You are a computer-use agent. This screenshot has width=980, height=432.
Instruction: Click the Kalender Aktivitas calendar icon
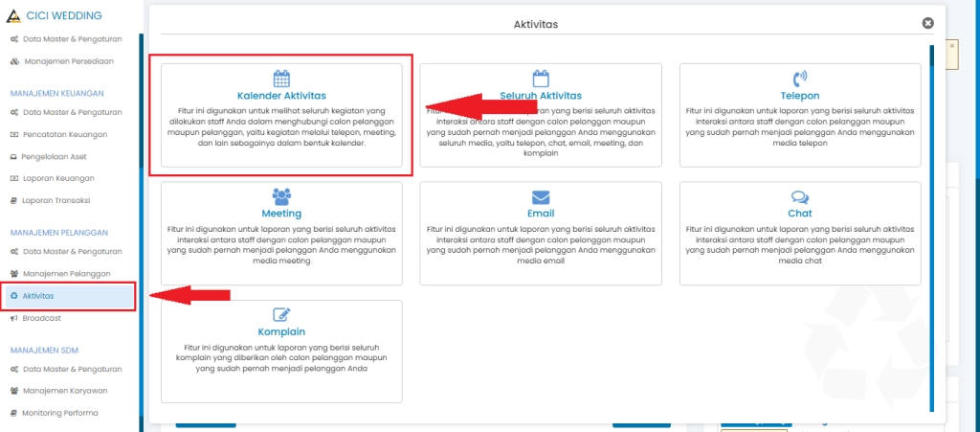tap(281, 79)
